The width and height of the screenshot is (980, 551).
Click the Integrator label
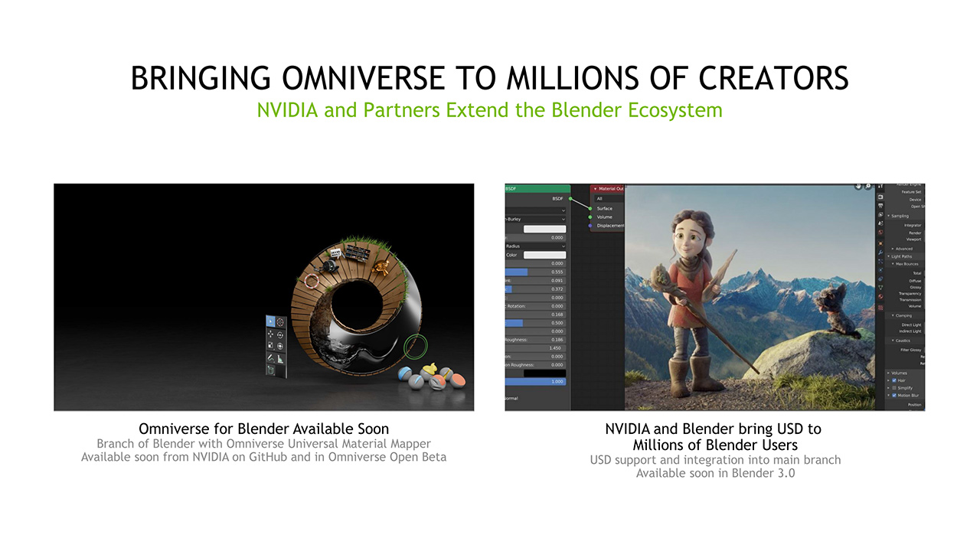point(913,226)
